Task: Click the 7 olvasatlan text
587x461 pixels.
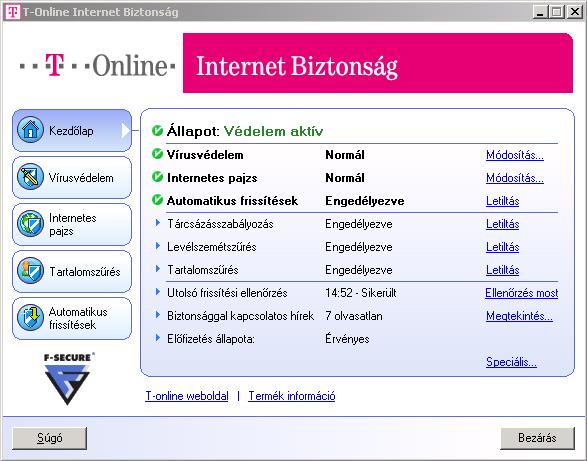Action: click(x=354, y=316)
